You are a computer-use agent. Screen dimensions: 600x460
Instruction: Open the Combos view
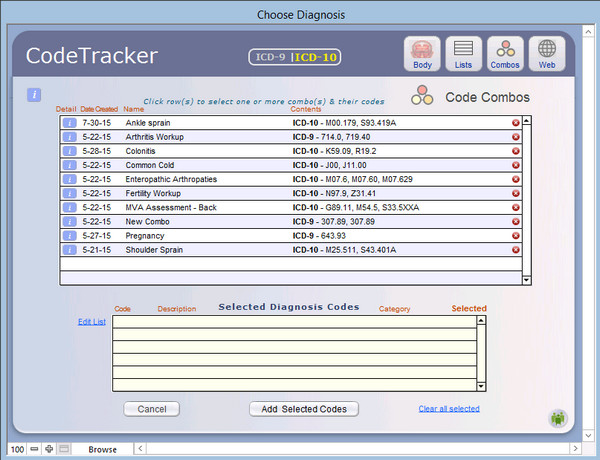505,54
